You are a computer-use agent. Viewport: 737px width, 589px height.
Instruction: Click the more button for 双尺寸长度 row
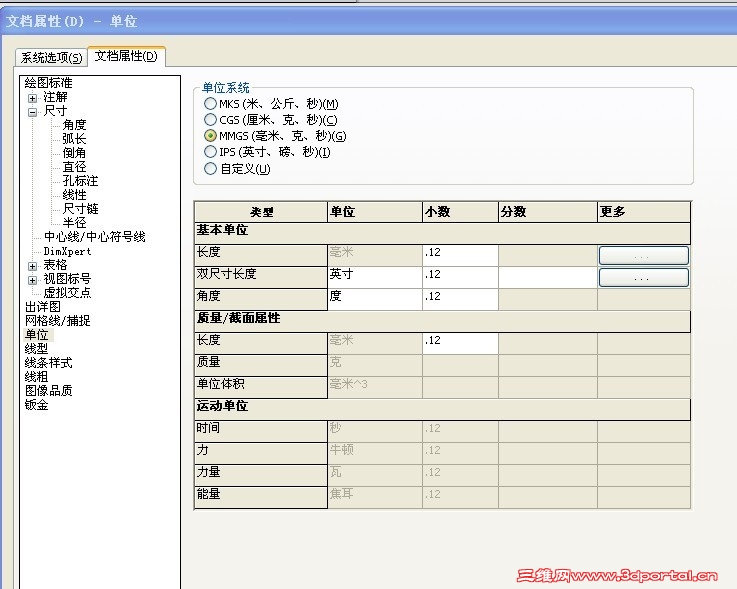pyautogui.click(x=643, y=278)
